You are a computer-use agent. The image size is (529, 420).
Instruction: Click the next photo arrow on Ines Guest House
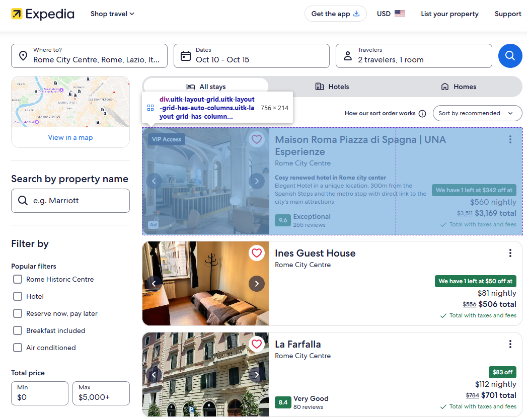(257, 284)
